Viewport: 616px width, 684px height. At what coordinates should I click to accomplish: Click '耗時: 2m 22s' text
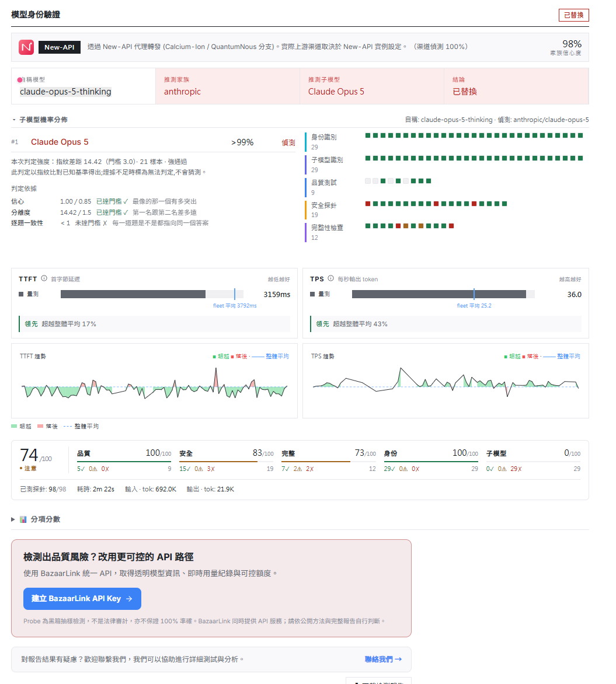pyautogui.click(x=96, y=490)
